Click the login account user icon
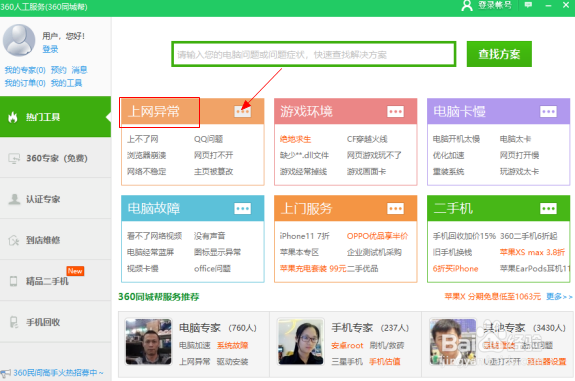This screenshot has height=381, width=575. [466, 6]
